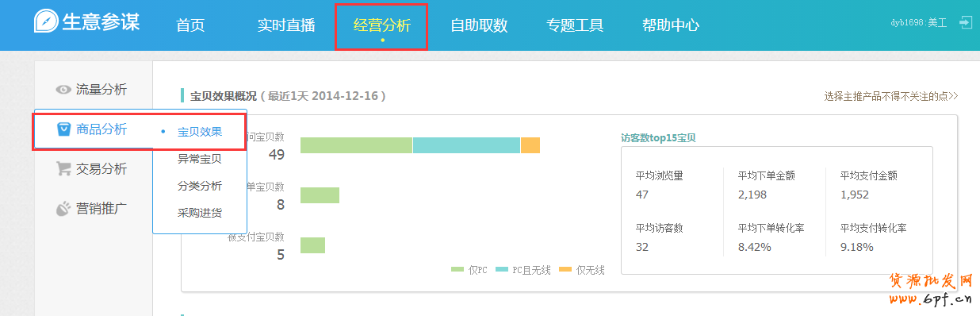Select 宝贝效果 submenu entry
980x316 pixels.
click(200, 132)
